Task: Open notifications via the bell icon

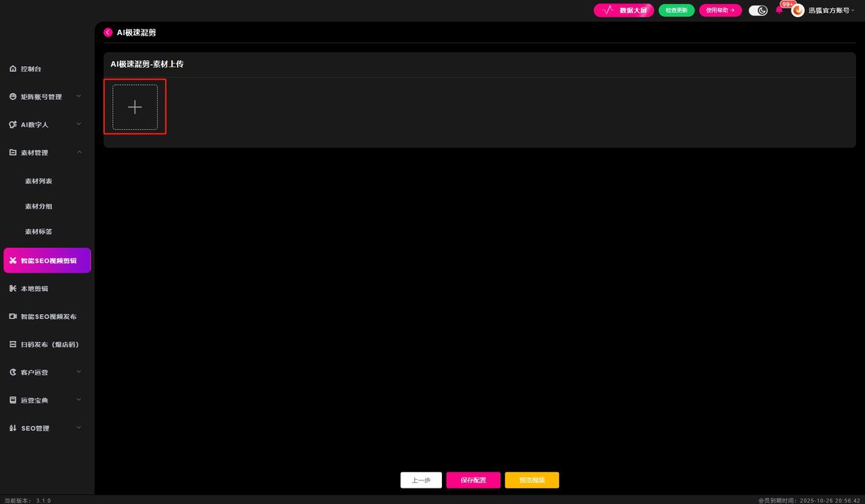Action: click(x=778, y=10)
